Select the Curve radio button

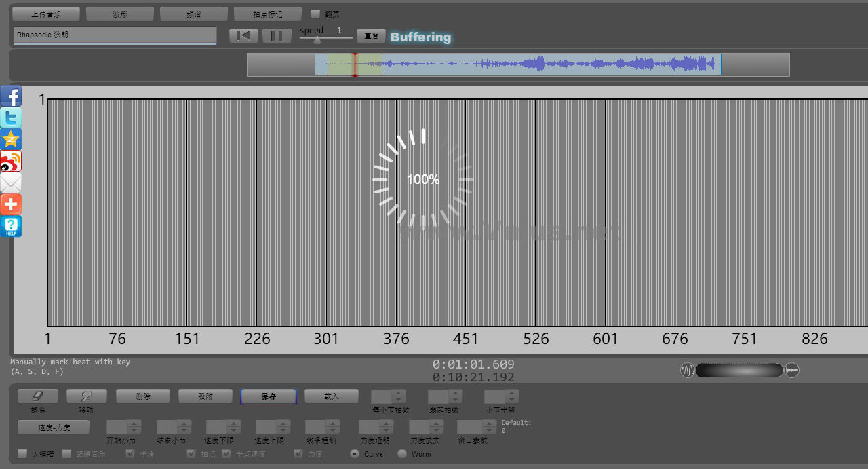(x=354, y=453)
